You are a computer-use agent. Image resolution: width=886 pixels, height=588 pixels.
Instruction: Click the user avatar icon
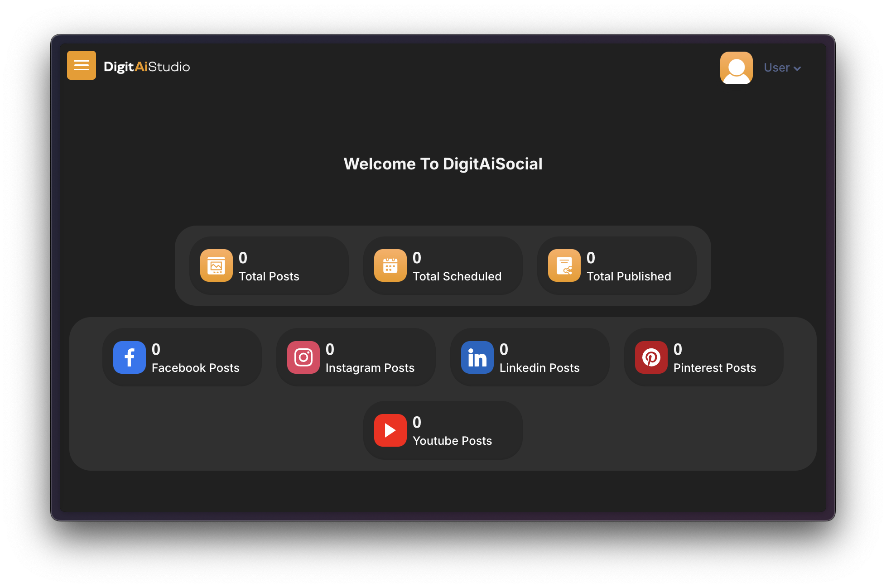coord(736,68)
